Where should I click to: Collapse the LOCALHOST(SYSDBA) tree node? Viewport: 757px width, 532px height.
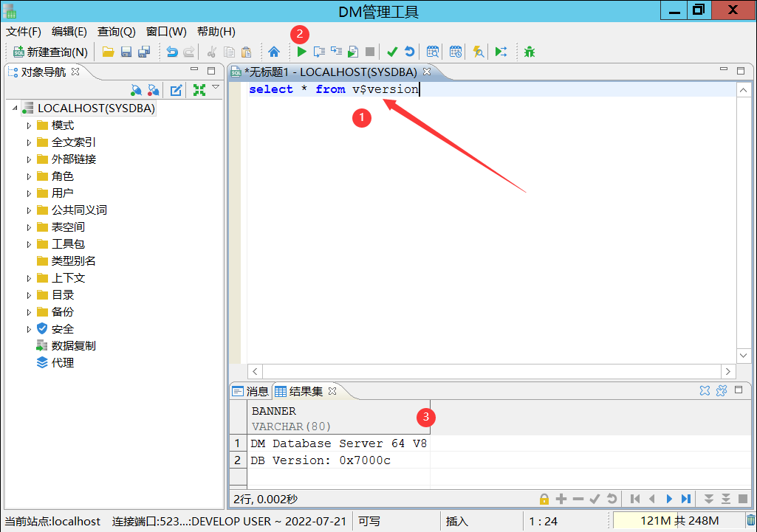click(15, 108)
